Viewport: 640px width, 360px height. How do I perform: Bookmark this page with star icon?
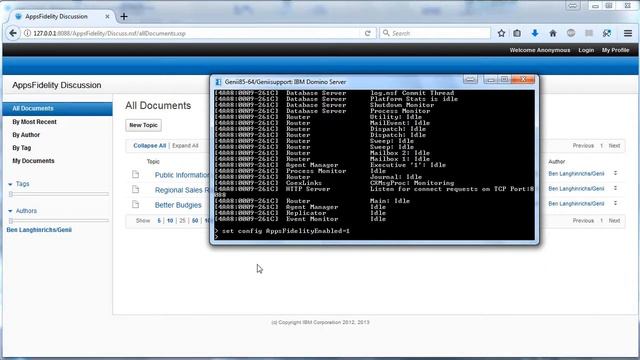(501, 33)
